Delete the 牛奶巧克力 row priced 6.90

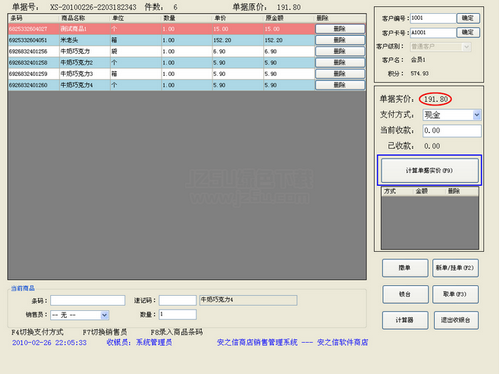click(x=340, y=51)
